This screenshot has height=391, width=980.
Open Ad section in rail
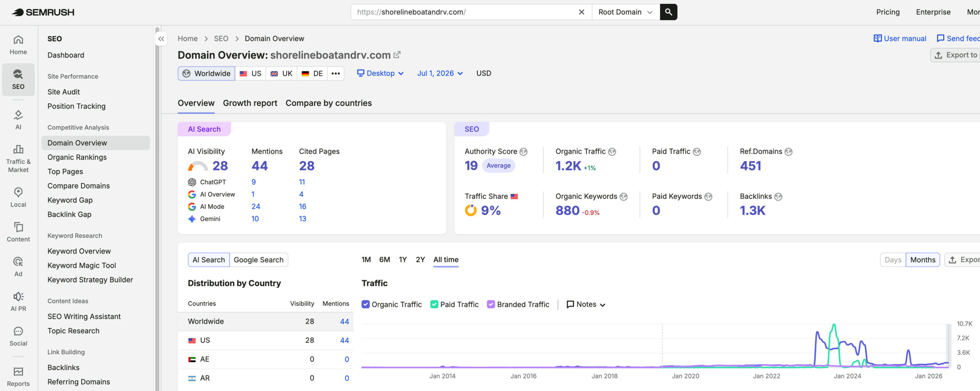tap(18, 267)
